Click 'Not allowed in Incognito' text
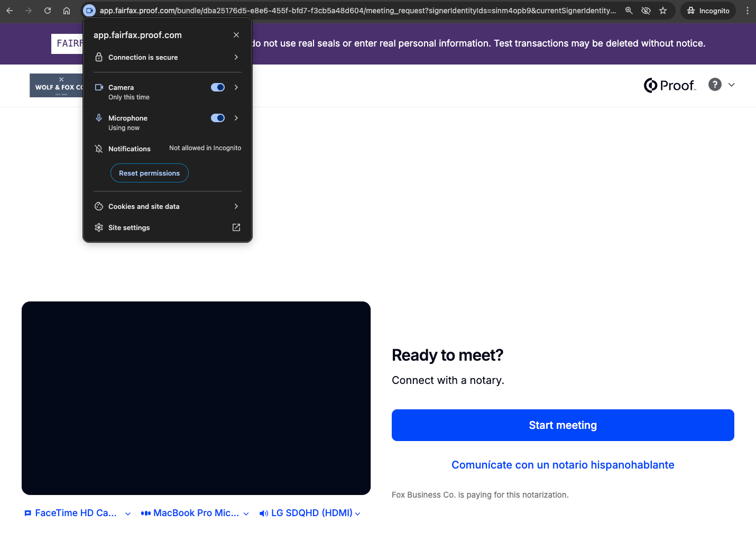 coord(205,148)
